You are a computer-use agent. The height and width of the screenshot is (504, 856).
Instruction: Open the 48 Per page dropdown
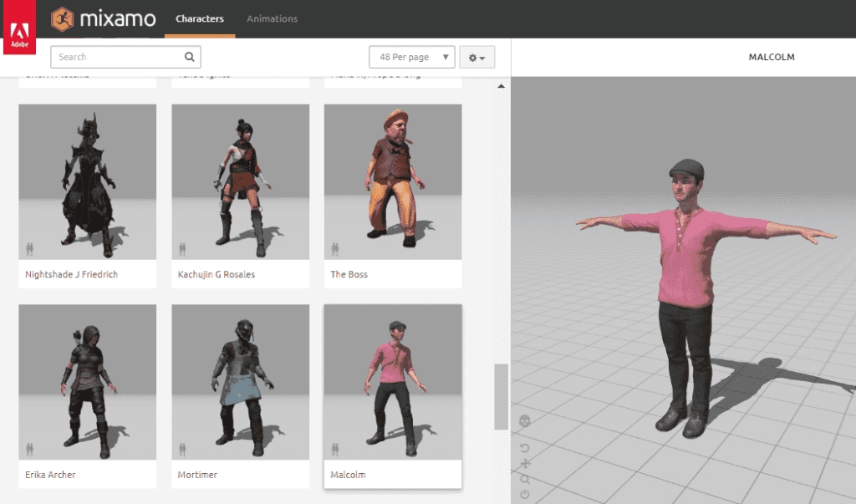(x=411, y=56)
